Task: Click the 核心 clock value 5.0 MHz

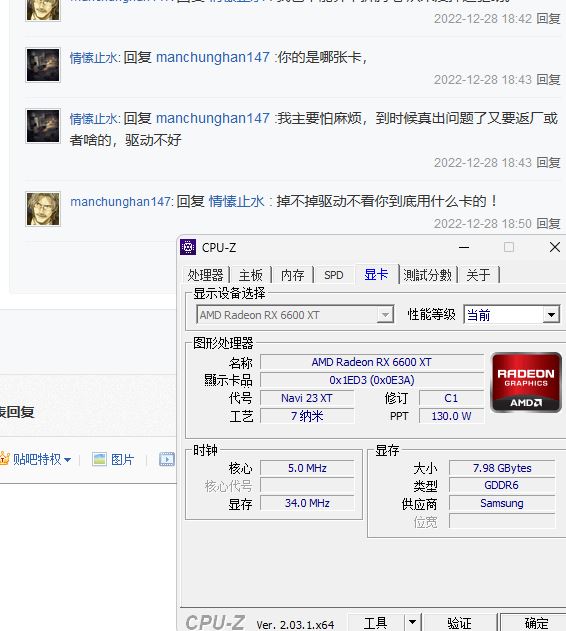Action: coord(307,468)
